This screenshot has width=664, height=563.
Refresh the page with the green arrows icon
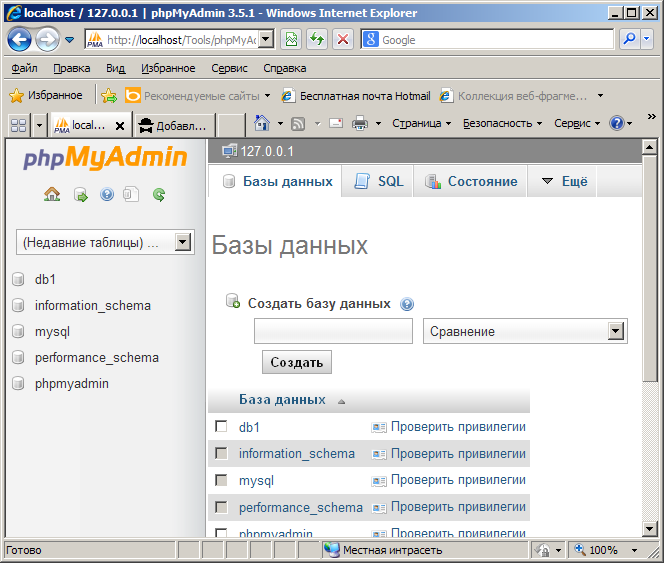[x=317, y=40]
